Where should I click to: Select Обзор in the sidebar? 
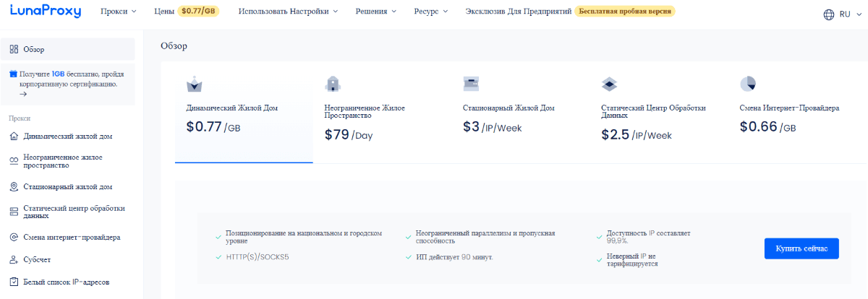pos(68,49)
